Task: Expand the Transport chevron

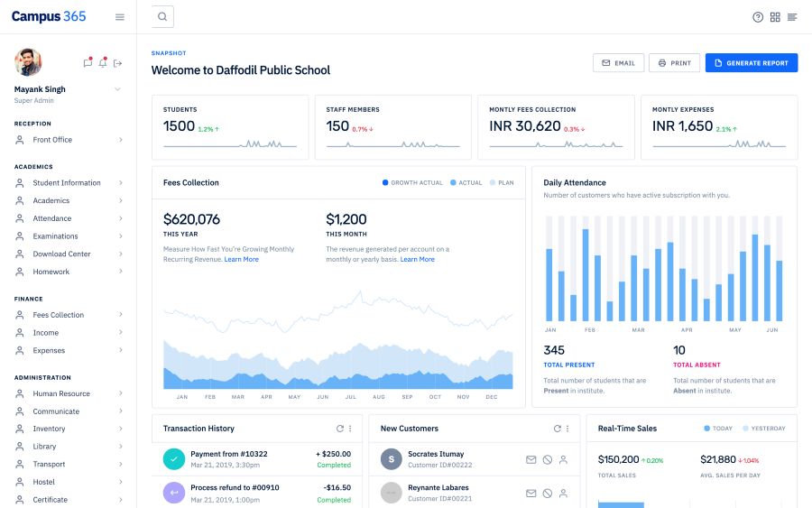Action: coord(121,464)
